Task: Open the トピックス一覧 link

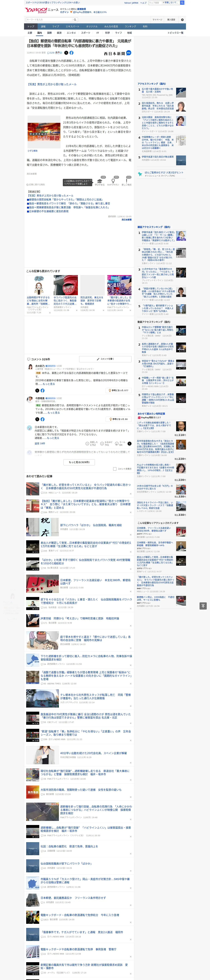Action: [176, 33]
